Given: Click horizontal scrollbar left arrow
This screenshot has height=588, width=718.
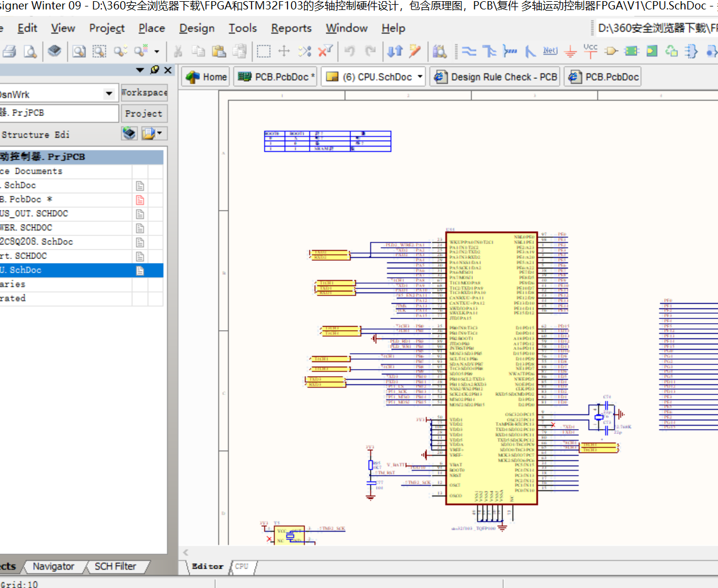Looking at the screenshot, I should (186, 552).
